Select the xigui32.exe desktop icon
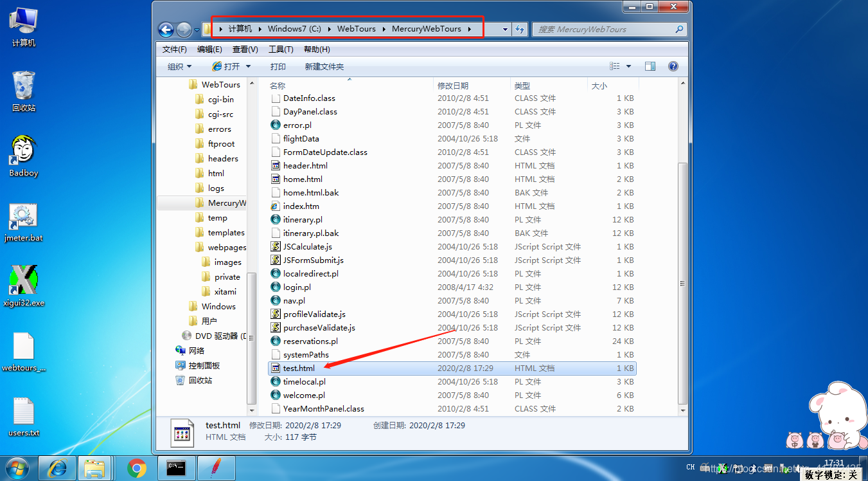This screenshot has width=868, height=481. click(24, 286)
